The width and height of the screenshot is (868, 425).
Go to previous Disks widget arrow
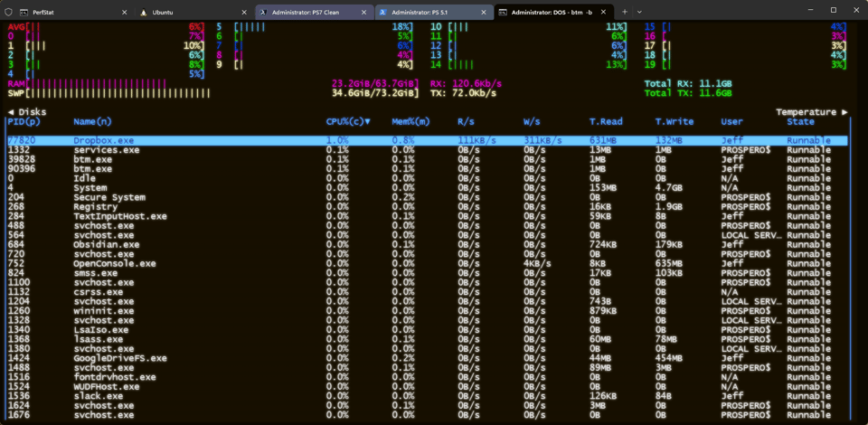coord(11,112)
